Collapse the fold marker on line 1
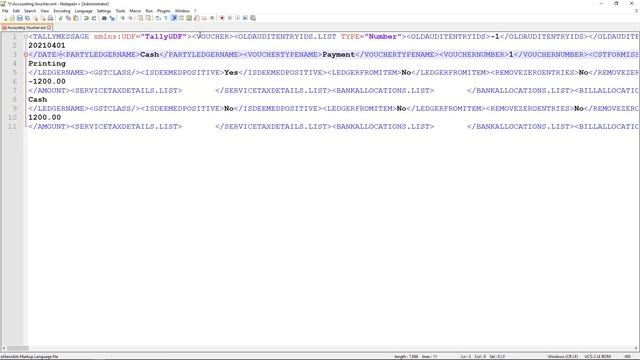 pos(26,37)
